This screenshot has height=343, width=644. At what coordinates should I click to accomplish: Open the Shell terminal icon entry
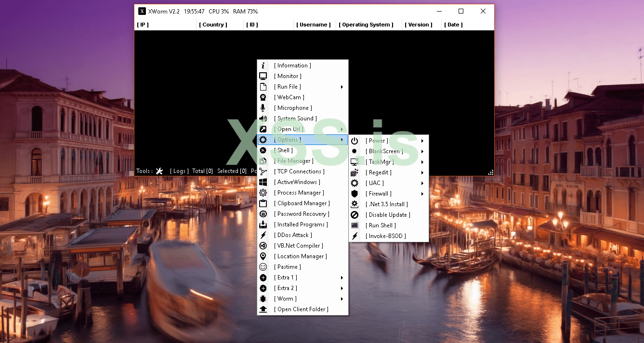pyautogui.click(x=263, y=150)
